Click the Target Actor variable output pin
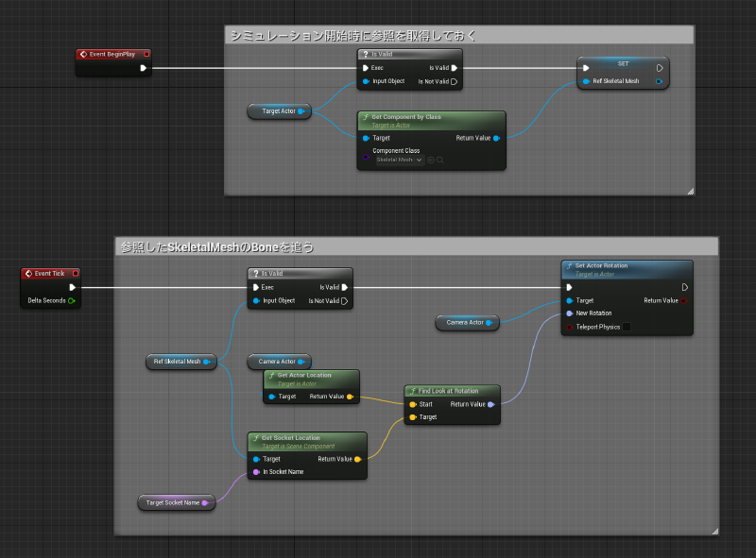 [301, 111]
